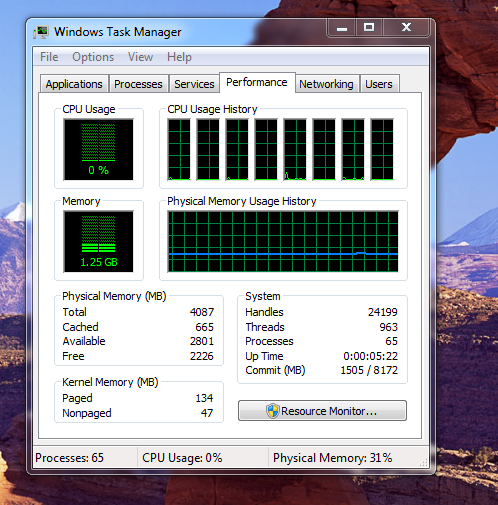Click the Nonpaged kernel memory value 47
This screenshot has height=505, width=498.
pyautogui.click(x=207, y=413)
